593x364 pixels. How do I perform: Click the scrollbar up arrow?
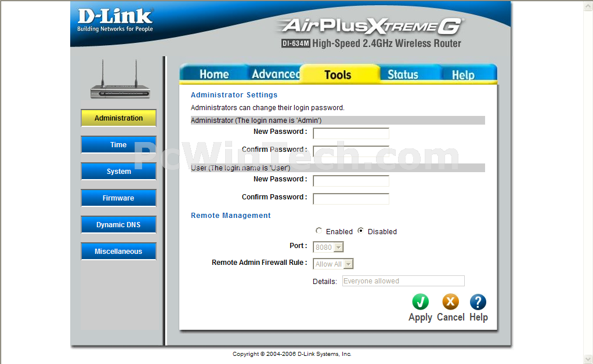588,6
